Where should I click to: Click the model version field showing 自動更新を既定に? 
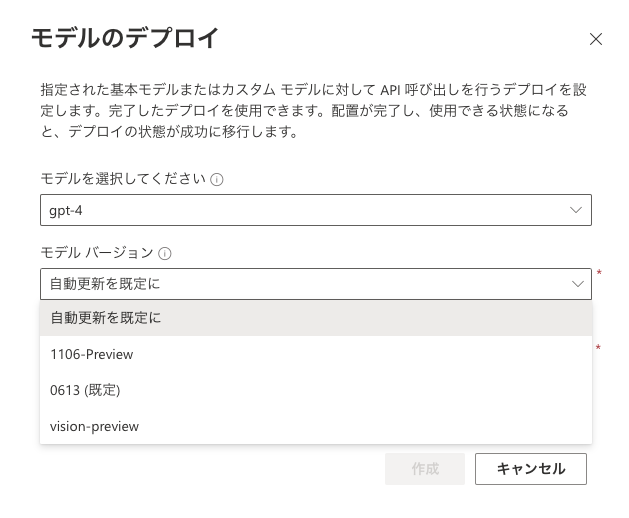click(x=300, y=284)
